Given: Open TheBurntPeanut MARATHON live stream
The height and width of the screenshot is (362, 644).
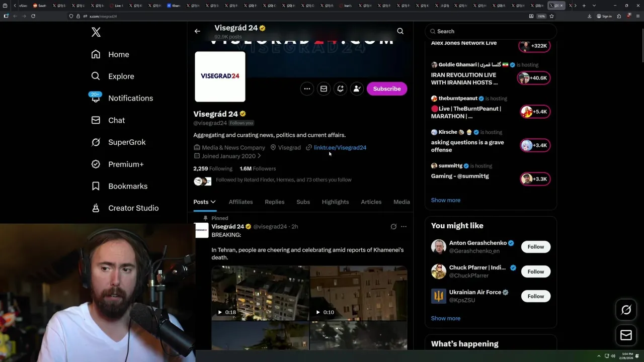Looking at the screenshot, I should pos(466,112).
